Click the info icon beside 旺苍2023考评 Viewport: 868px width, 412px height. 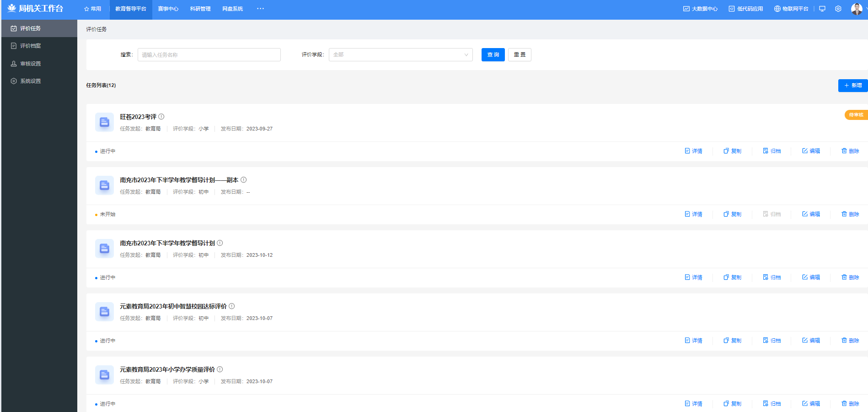pyautogui.click(x=161, y=117)
